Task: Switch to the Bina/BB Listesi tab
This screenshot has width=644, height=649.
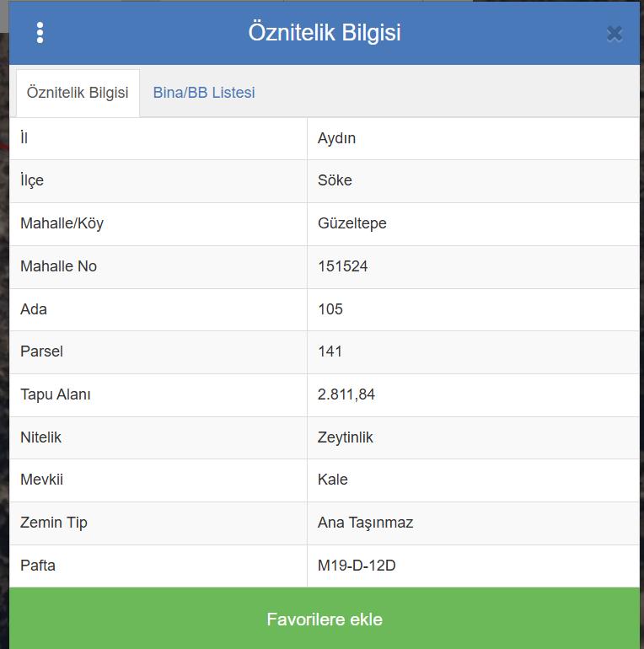Action: click(x=204, y=93)
